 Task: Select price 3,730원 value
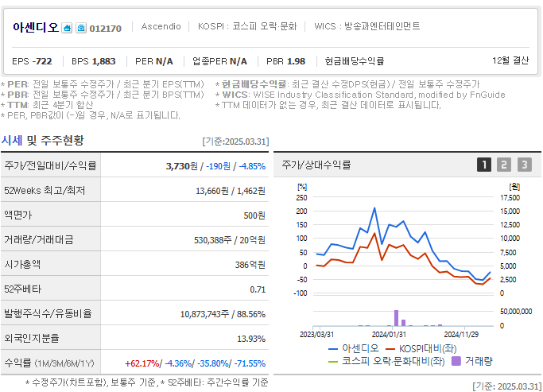point(181,166)
